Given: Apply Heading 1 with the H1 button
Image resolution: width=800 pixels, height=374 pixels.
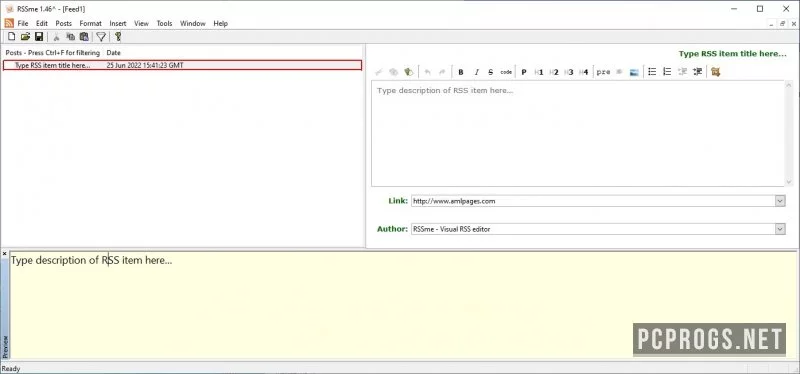Looking at the screenshot, I should pyautogui.click(x=539, y=72).
